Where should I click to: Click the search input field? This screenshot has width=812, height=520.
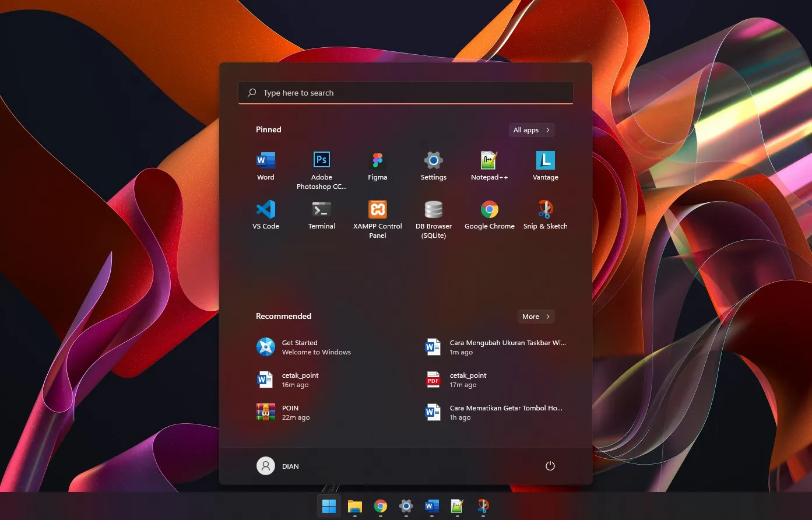[405, 93]
